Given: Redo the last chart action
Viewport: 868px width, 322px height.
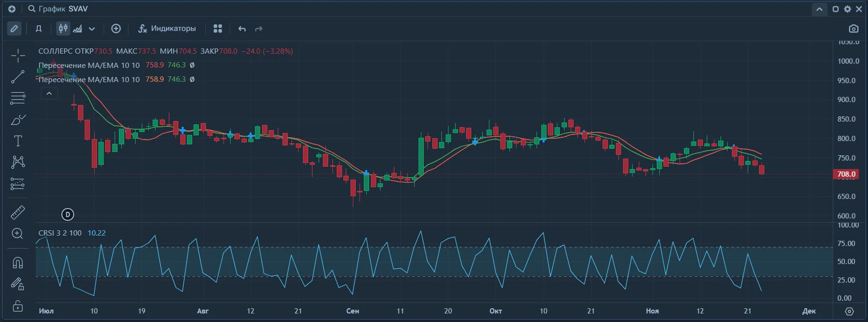Looking at the screenshot, I should 259,29.
